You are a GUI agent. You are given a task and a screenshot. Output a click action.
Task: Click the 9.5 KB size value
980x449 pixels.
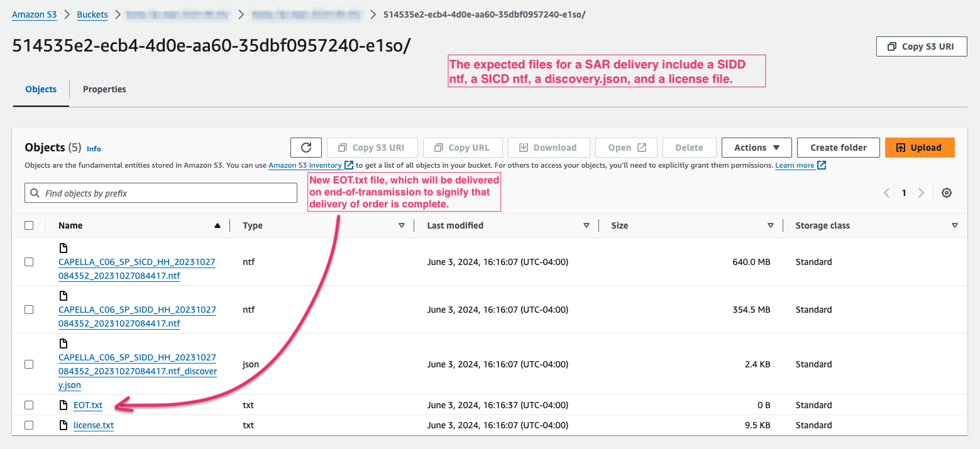pyautogui.click(x=756, y=425)
